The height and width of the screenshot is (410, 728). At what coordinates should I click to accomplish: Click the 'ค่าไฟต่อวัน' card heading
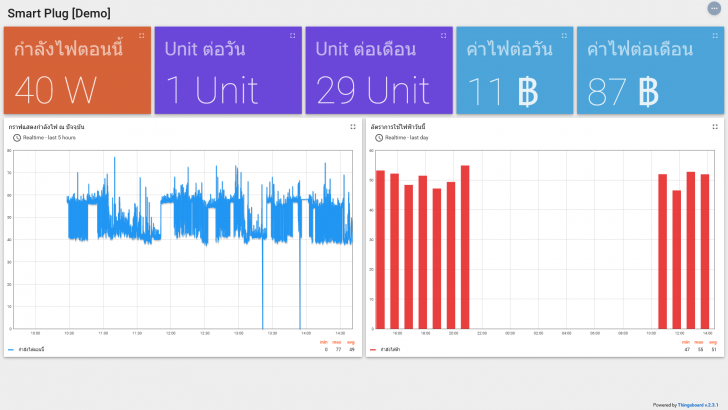[510, 49]
